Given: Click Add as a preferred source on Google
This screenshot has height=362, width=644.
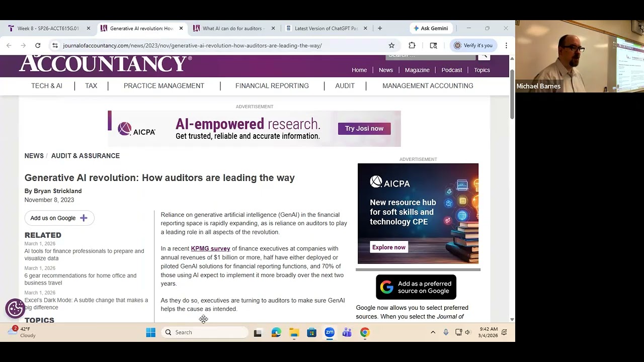Looking at the screenshot, I should coord(416,287).
